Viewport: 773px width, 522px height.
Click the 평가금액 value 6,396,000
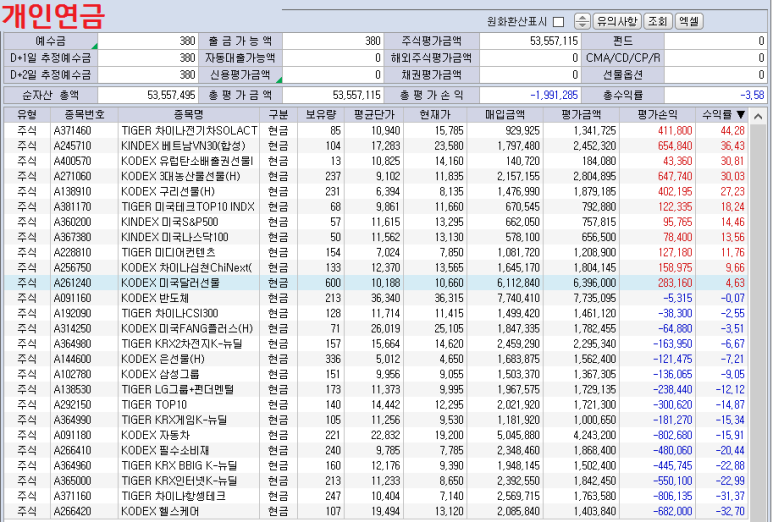click(x=595, y=283)
